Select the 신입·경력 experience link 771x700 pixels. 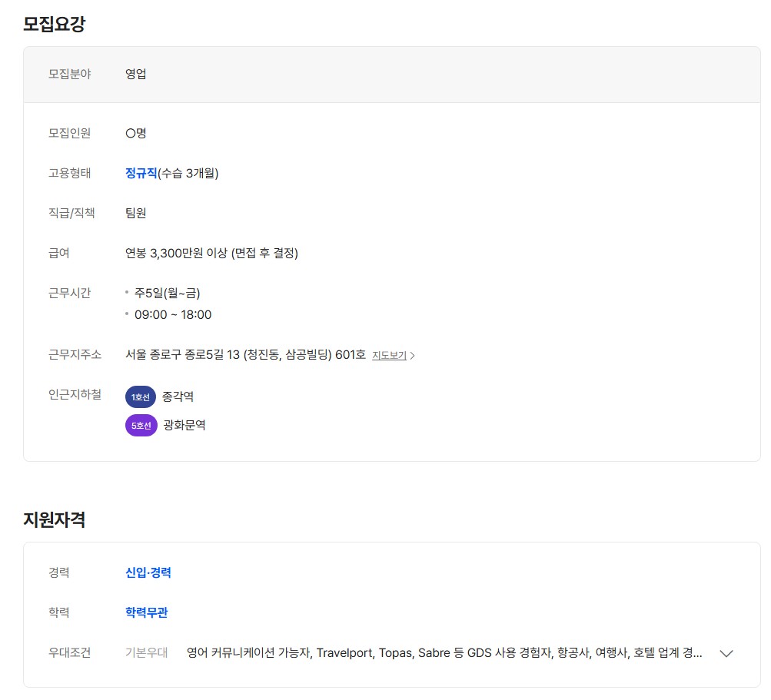click(148, 572)
